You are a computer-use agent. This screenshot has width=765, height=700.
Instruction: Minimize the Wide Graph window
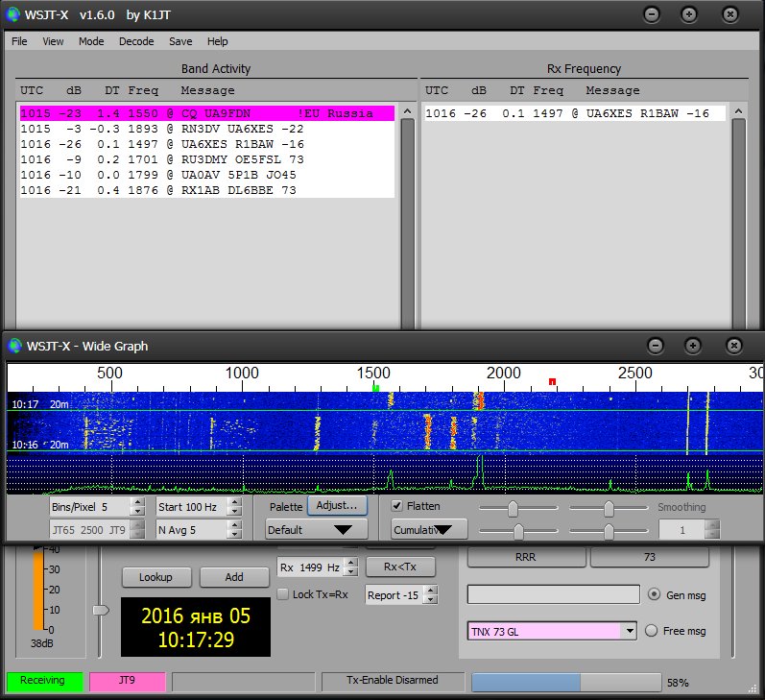[x=655, y=346]
